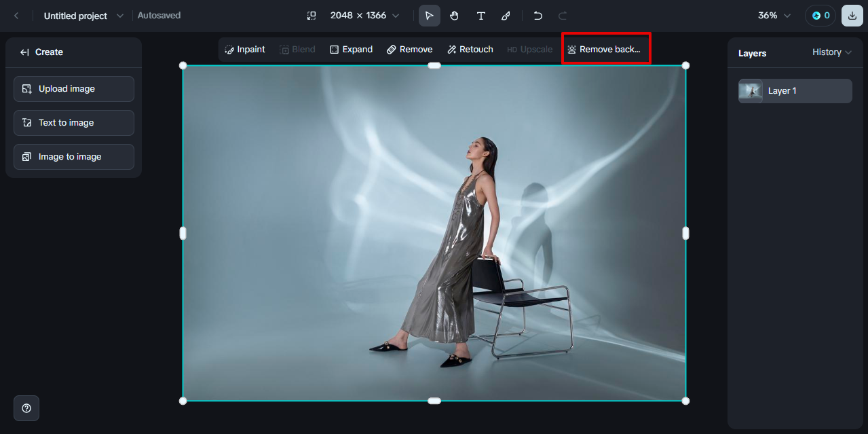The width and height of the screenshot is (868, 434).
Task: Open the Untitled project name dropdown
Action: pos(84,16)
